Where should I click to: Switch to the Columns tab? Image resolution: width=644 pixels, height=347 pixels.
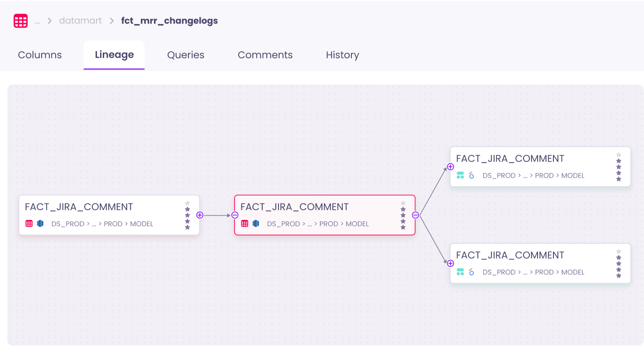tap(40, 55)
